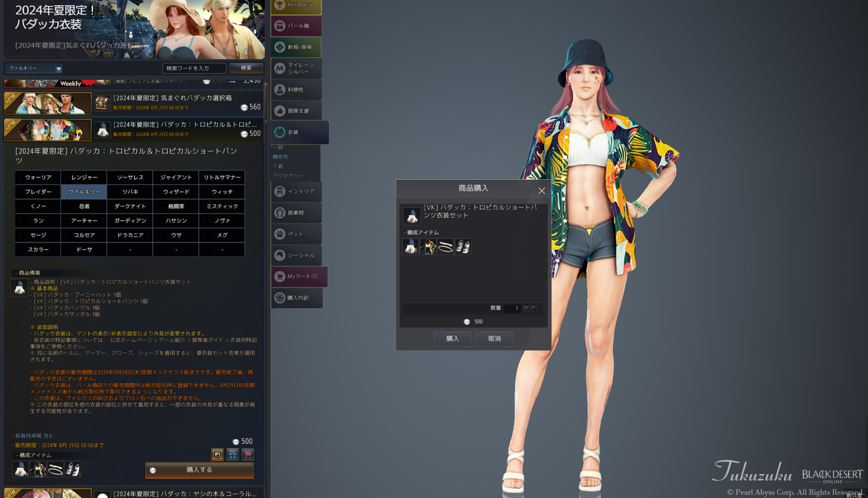Select the 一般 subcategory
The width and height of the screenshot is (868, 498).
278,147
